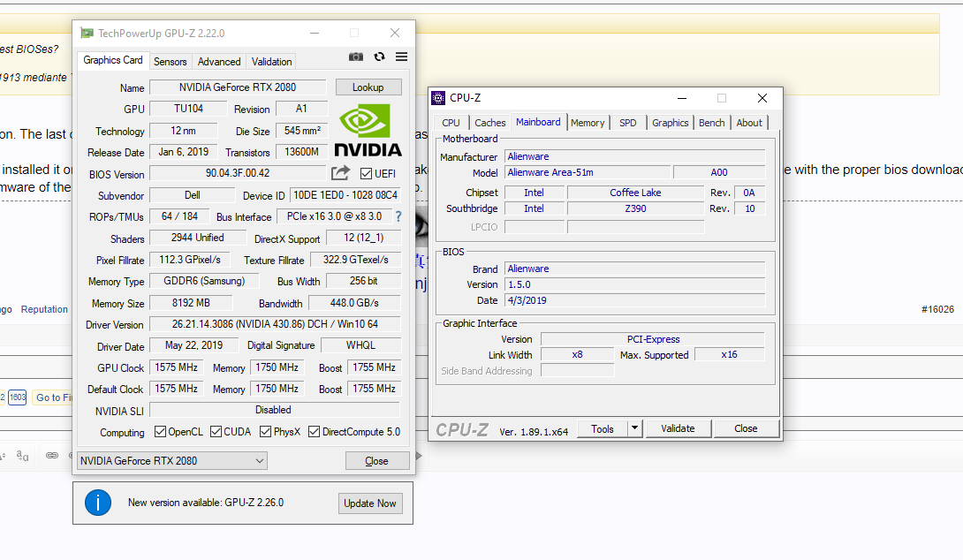Image resolution: width=963 pixels, height=560 pixels.
Task: Toggle the OpenCL checkbox
Action: pyautogui.click(x=160, y=432)
